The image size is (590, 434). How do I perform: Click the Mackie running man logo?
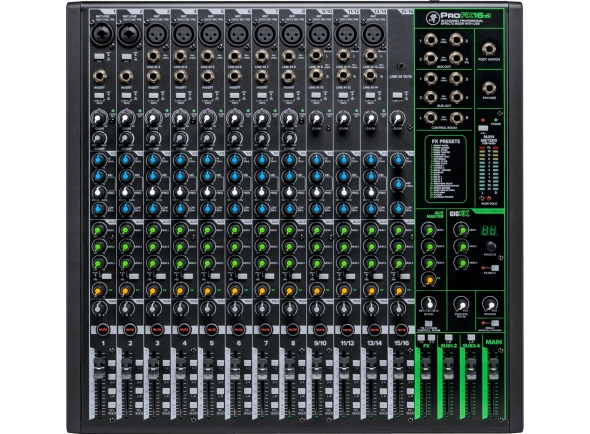coord(432,17)
